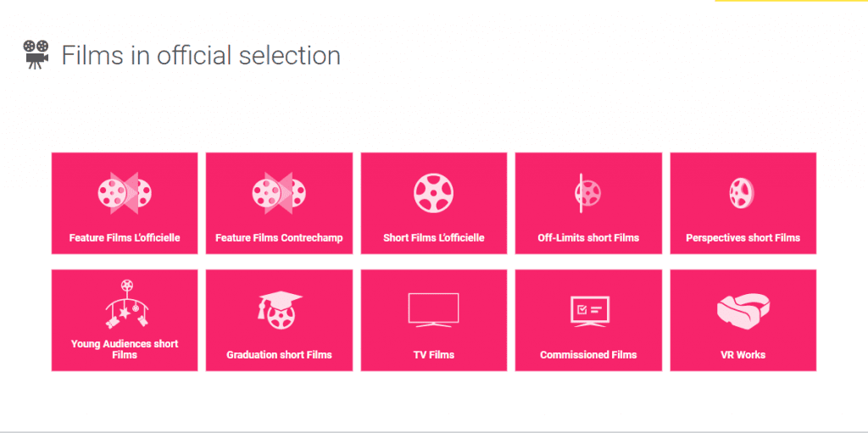Open Off-Limits short Films label
Viewport: 868px width, 433px height.
[x=588, y=238]
